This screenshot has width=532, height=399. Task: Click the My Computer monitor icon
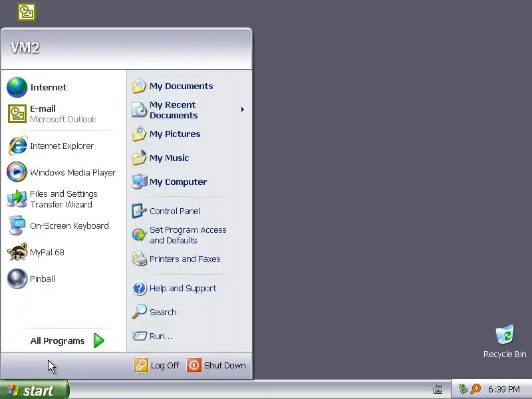click(139, 182)
